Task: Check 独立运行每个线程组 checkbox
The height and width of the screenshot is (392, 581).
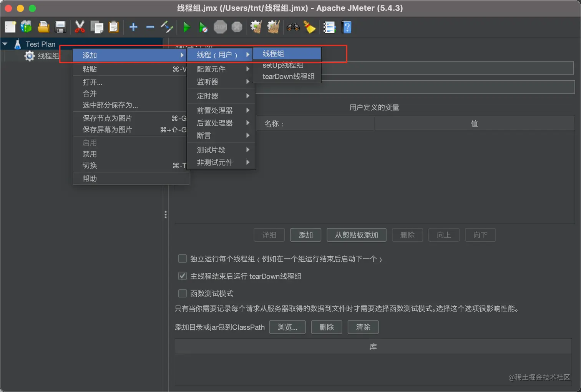Action: [x=183, y=259]
